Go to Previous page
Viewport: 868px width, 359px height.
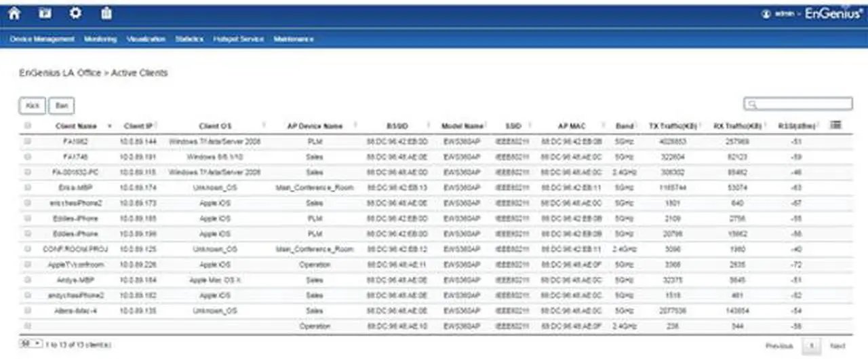pyautogui.click(x=779, y=346)
